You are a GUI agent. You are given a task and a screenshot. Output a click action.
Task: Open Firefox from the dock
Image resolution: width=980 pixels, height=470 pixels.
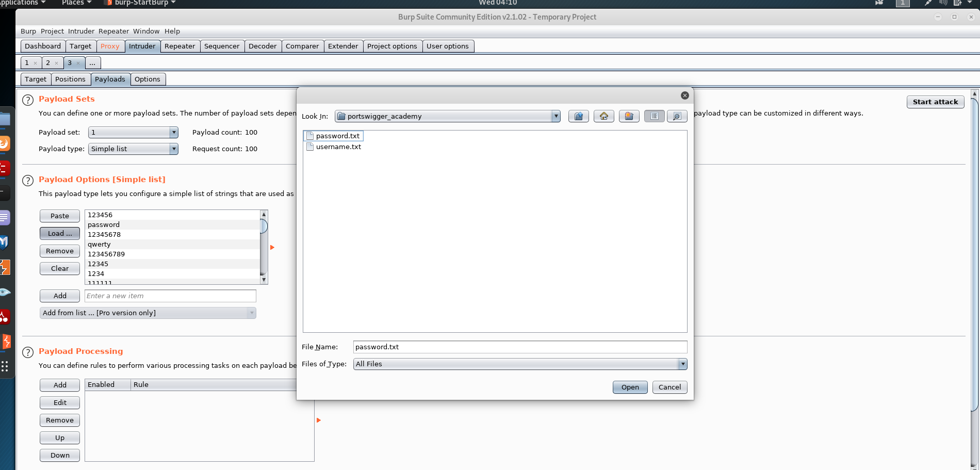coord(4,143)
